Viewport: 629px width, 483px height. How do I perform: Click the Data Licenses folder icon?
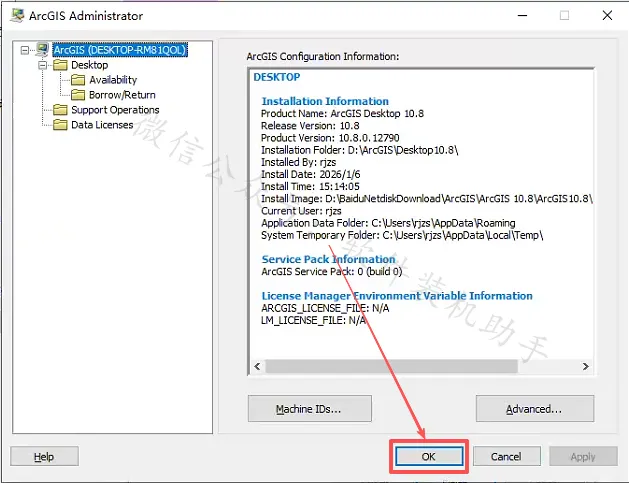61,125
